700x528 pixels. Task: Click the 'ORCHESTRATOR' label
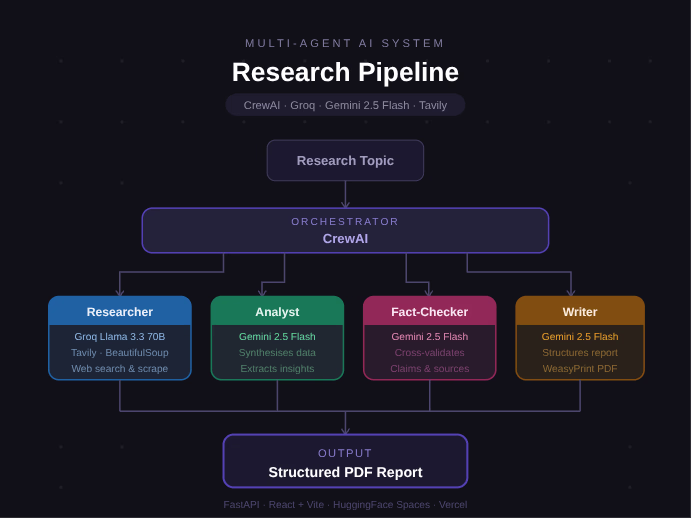[345, 221]
